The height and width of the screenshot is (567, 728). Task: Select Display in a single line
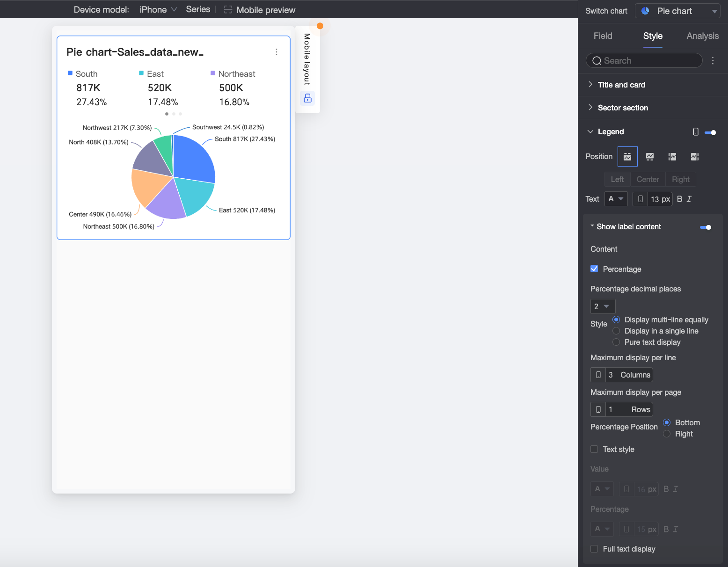(616, 331)
